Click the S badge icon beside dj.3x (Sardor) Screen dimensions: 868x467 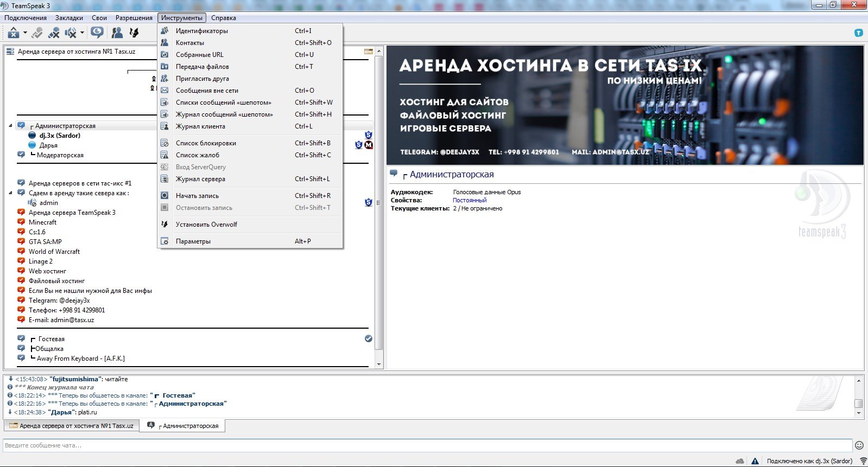click(369, 135)
